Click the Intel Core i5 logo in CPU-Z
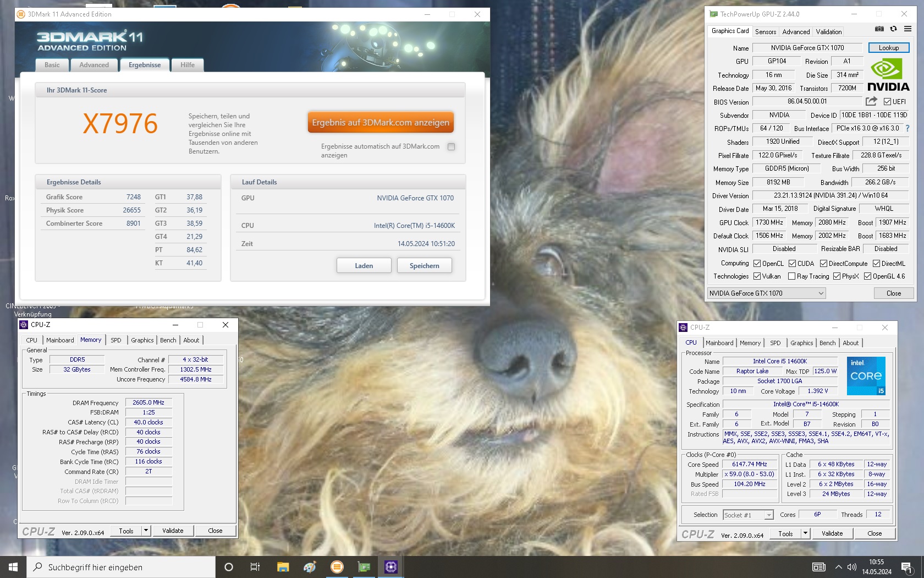 (x=866, y=376)
